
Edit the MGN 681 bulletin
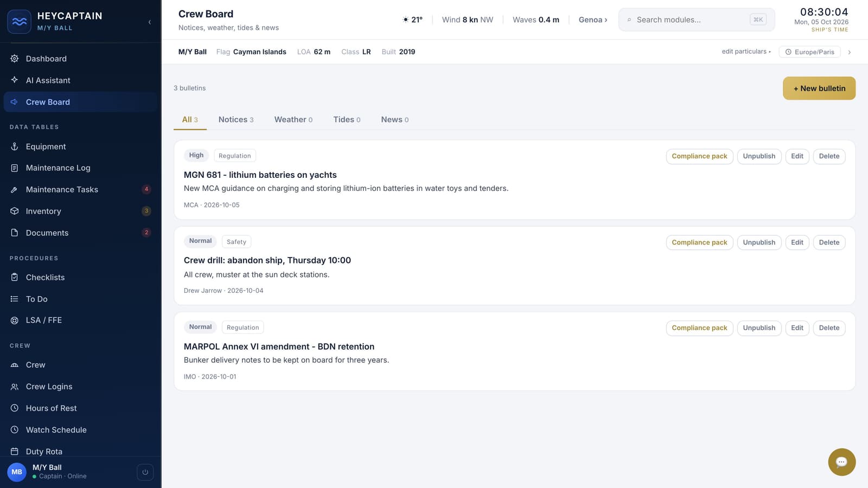click(x=797, y=156)
